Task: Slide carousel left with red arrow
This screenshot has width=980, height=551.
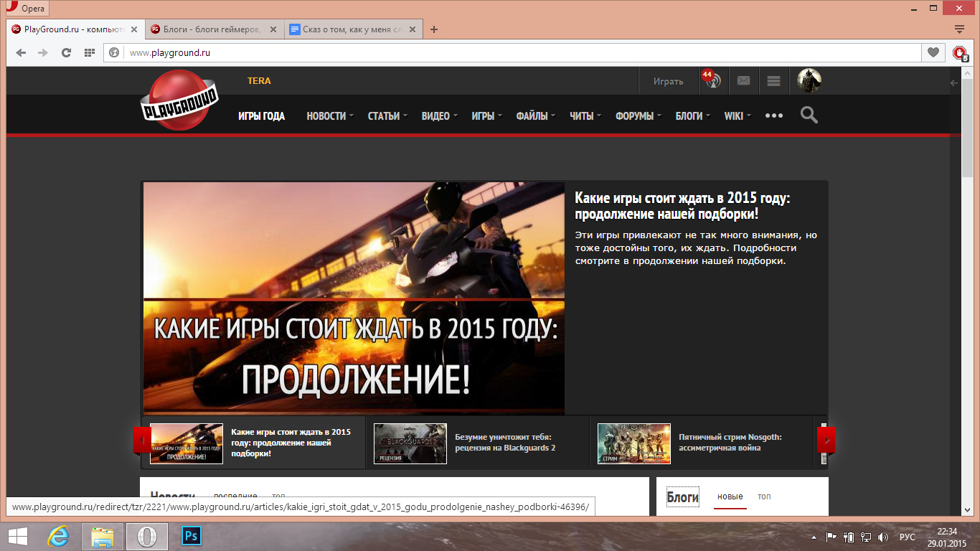Action: click(142, 440)
